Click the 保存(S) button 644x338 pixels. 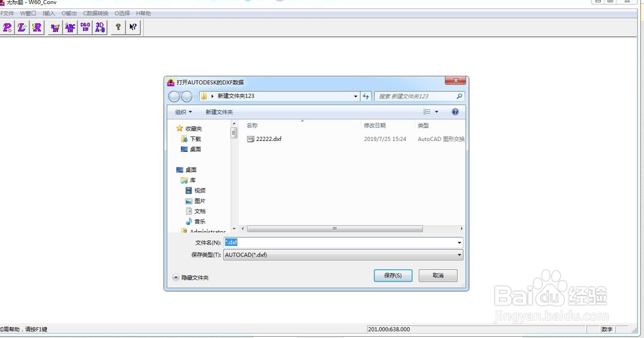tap(393, 276)
